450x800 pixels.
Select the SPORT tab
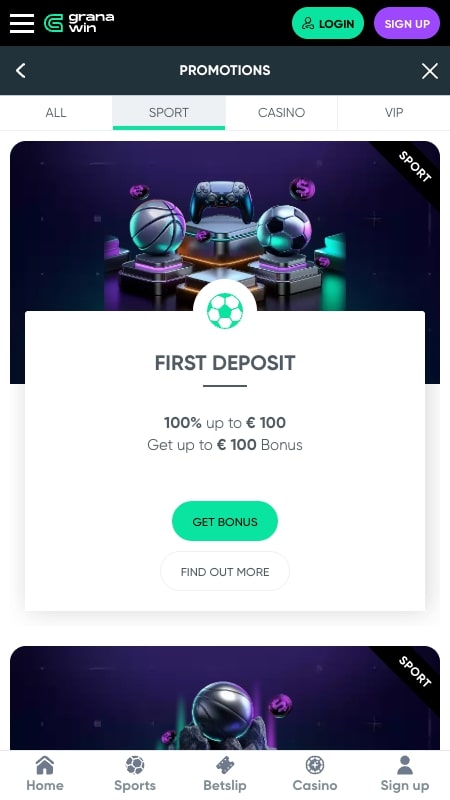pos(169,113)
